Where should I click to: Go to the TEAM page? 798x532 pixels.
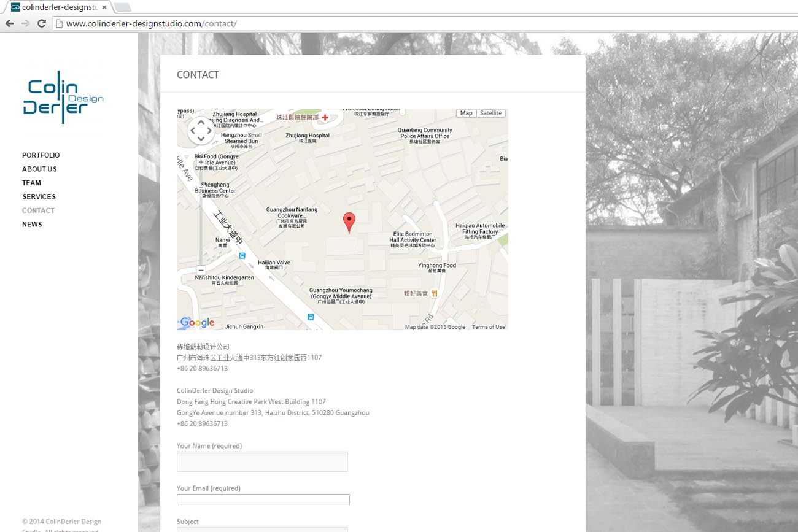pos(31,183)
